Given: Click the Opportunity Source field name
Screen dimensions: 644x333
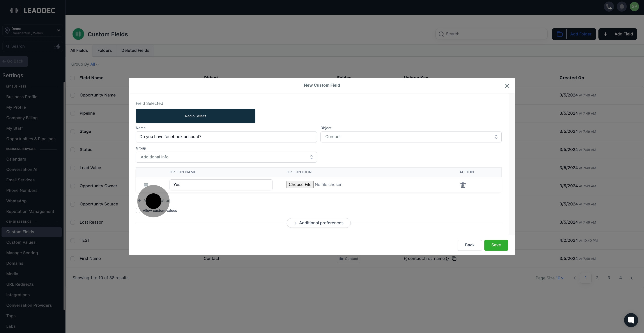Looking at the screenshot, I should tap(99, 204).
